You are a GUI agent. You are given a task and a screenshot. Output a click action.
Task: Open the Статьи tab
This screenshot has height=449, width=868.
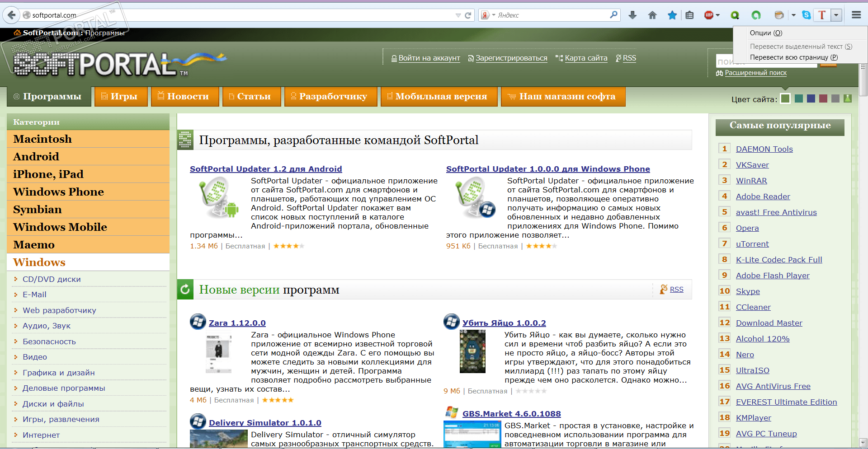(x=251, y=96)
